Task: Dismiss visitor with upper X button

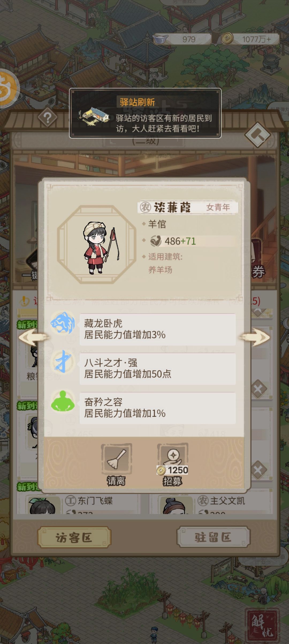Action: coord(258,389)
